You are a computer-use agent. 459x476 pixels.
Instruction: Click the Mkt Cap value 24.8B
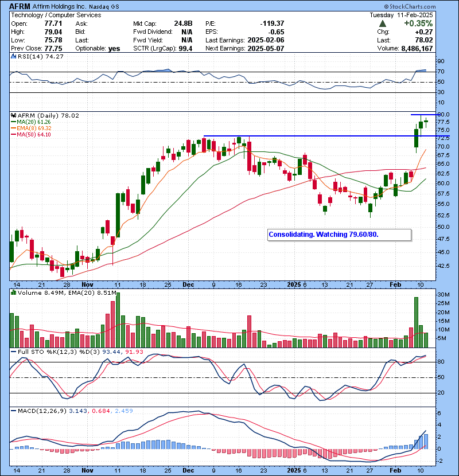coord(183,24)
